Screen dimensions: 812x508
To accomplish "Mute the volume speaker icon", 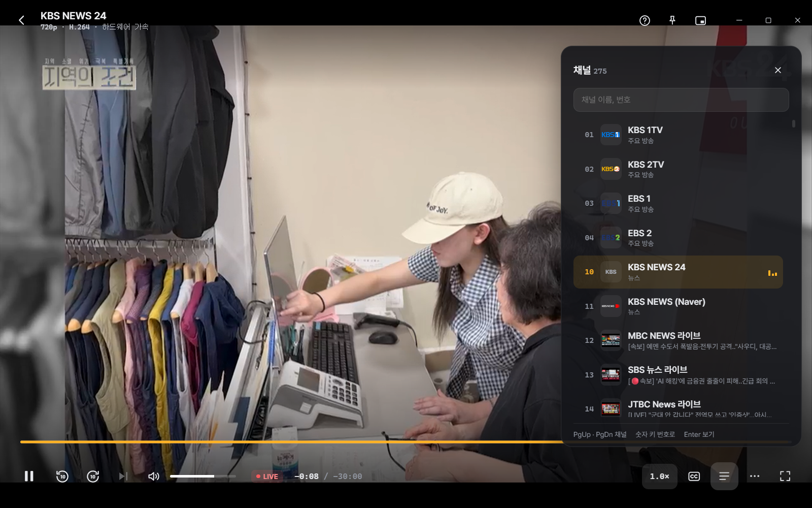I will coord(153,476).
